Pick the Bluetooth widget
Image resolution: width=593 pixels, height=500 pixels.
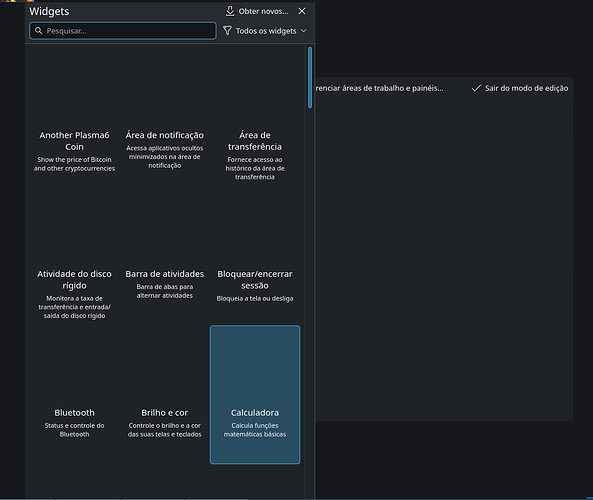(75, 394)
